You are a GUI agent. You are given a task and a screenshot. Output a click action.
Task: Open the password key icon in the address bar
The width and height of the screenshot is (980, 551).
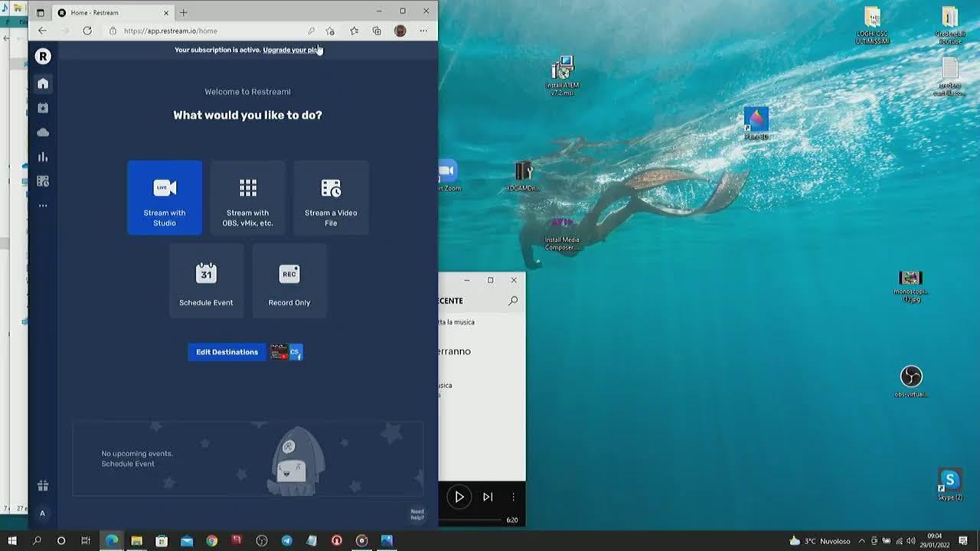[311, 31]
